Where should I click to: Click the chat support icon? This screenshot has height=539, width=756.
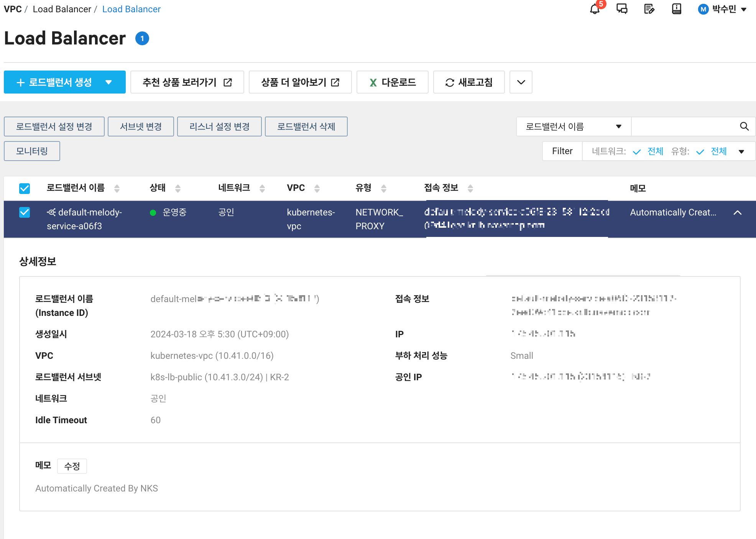pyautogui.click(x=622, y=9)
